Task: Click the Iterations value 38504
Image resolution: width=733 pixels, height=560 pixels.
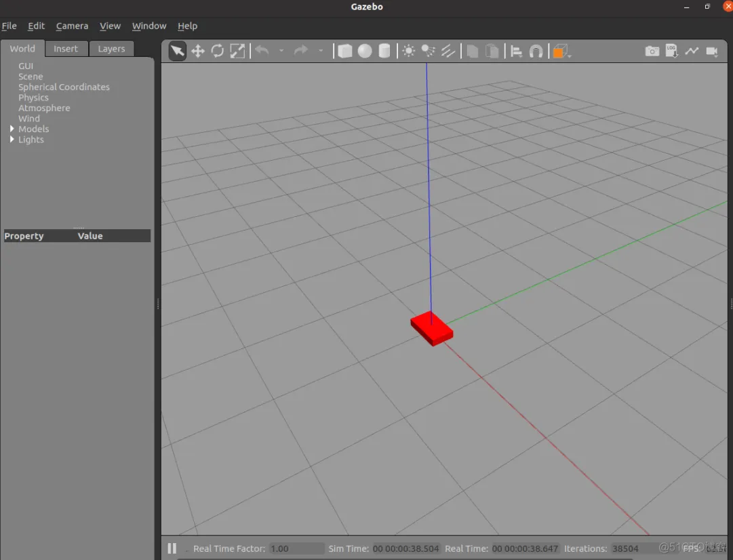Action: pyautogui.click(x=625, y=548)
